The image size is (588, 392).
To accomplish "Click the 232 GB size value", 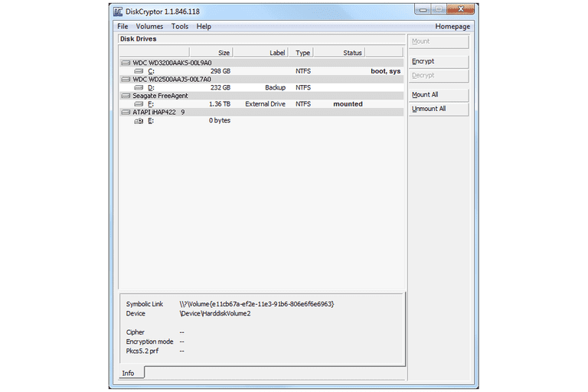I will (220, 88).
